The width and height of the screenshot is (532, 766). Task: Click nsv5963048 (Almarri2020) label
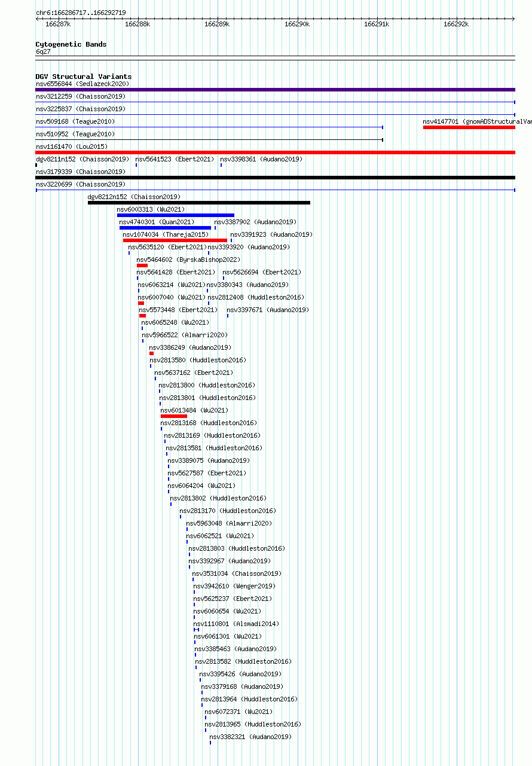pyautogui.click(x=230, y=523)
